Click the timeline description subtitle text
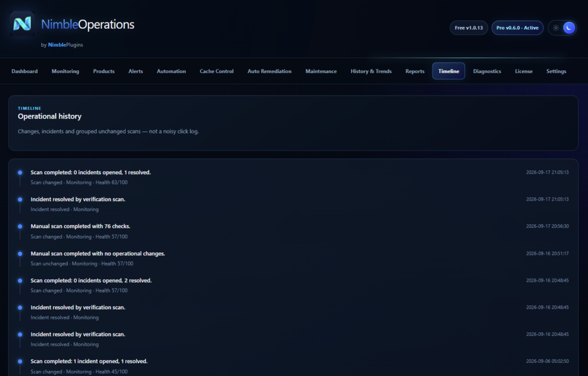 pyautogui.click(x=109, y=132)
